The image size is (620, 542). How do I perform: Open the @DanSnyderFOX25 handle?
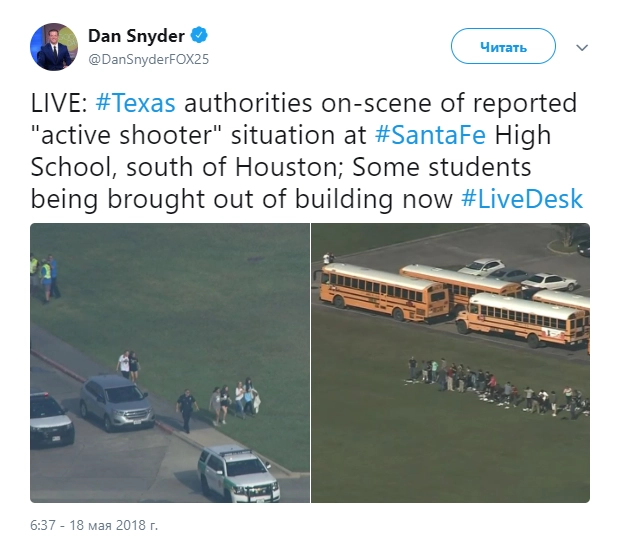coord(148,59)
